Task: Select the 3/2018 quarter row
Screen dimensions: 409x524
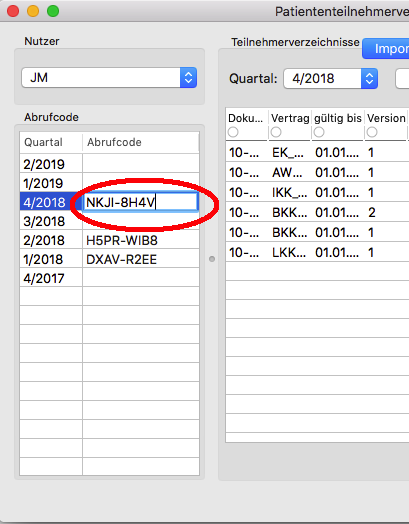Action: [110, 221]
